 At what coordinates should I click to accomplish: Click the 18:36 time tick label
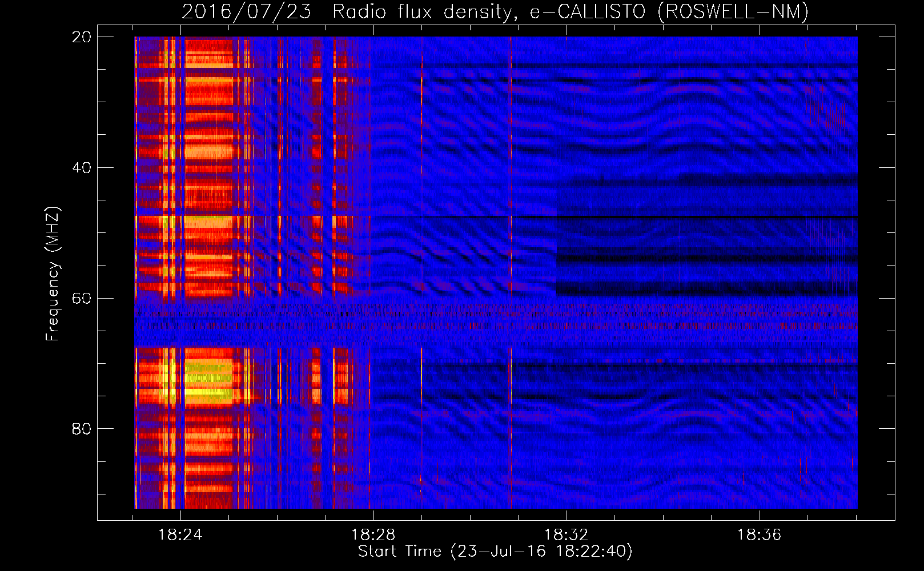tap(760, 535)
